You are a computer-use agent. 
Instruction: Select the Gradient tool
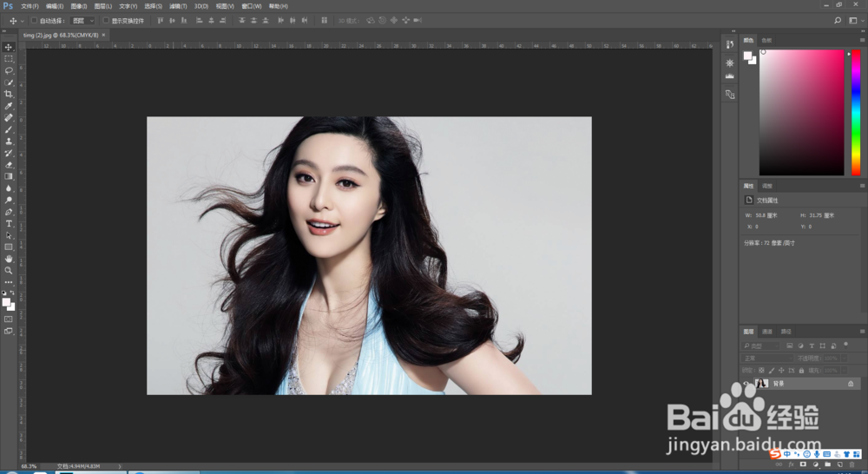pyautogui.click(x=9, y=176)
